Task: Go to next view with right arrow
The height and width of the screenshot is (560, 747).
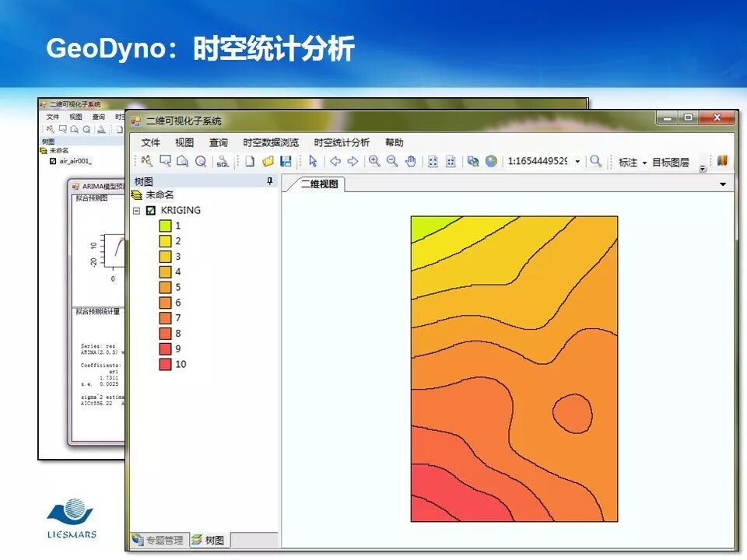Action: 352,161
